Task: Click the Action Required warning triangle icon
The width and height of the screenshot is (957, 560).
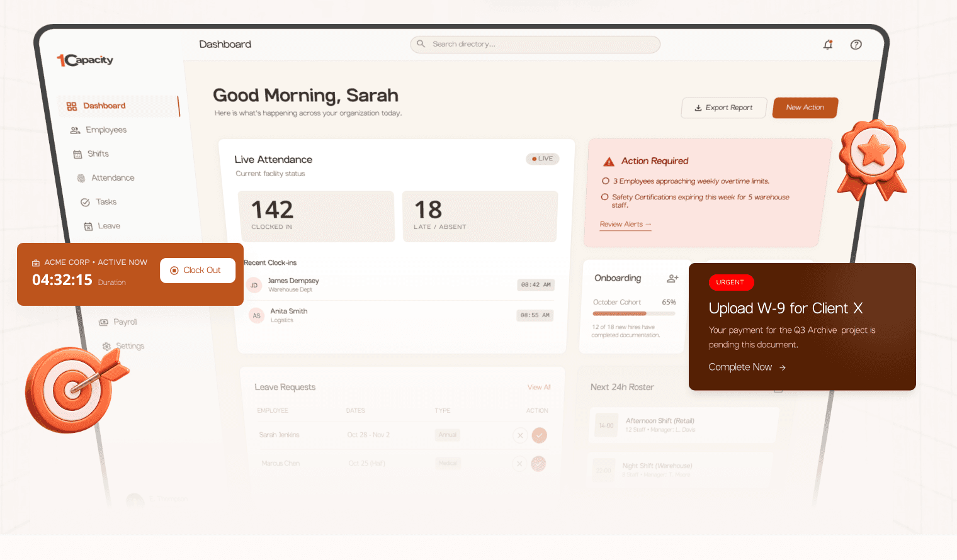Action: click(609, 162)
